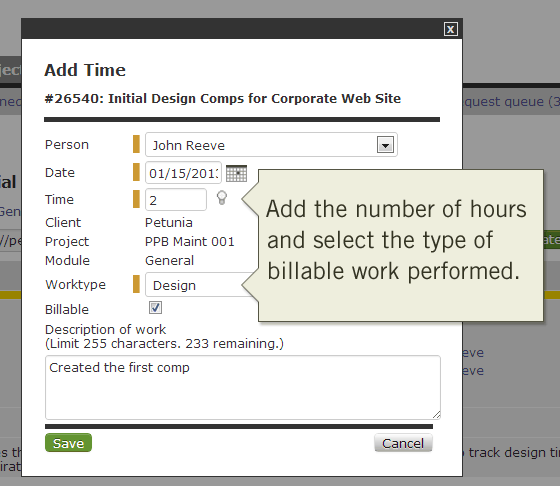Image resolution: width=560 pixels, height=486 pixels.
Task: Click the 'Billable' field label
Action: [x=67, y=309]
